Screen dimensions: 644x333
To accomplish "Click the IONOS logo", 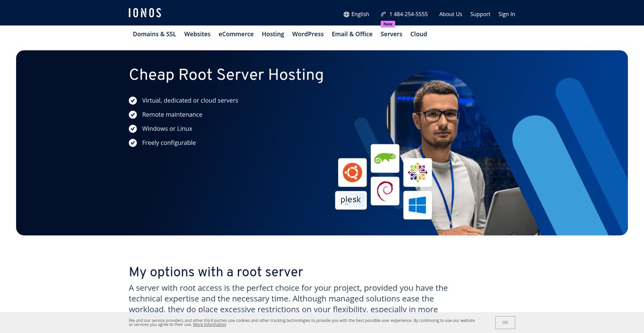I will 145,13.
